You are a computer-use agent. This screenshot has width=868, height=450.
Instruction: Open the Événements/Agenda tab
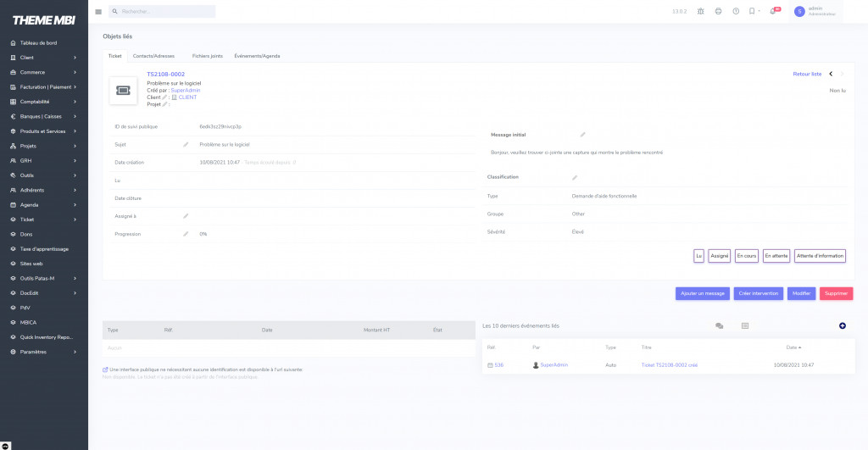(257, 56)
